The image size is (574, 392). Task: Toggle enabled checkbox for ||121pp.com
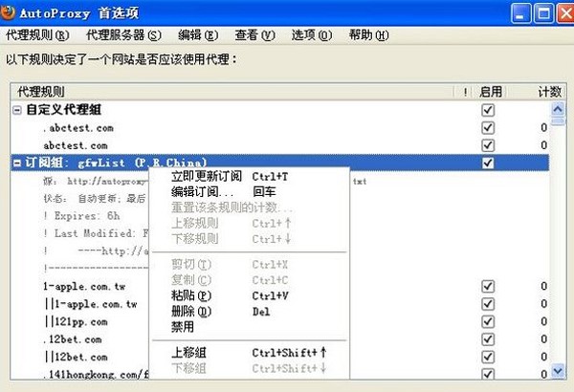488,321
